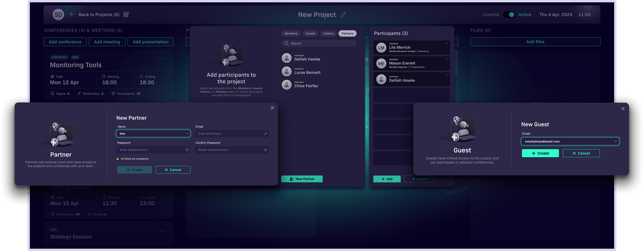Clear the guest email with the X icon
The image size is (644, 251).
[x=616, y=142]
